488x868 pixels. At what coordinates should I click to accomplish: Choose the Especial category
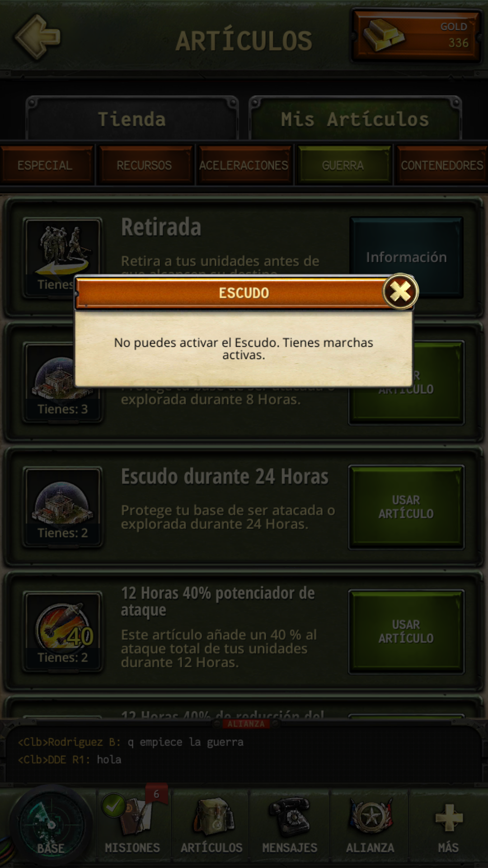45,165
